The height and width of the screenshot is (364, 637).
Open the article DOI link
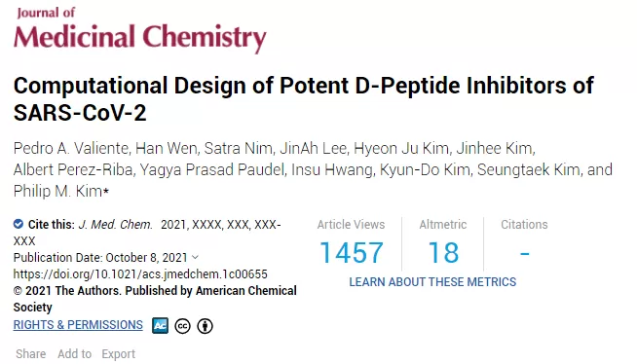tap(140, 273)
